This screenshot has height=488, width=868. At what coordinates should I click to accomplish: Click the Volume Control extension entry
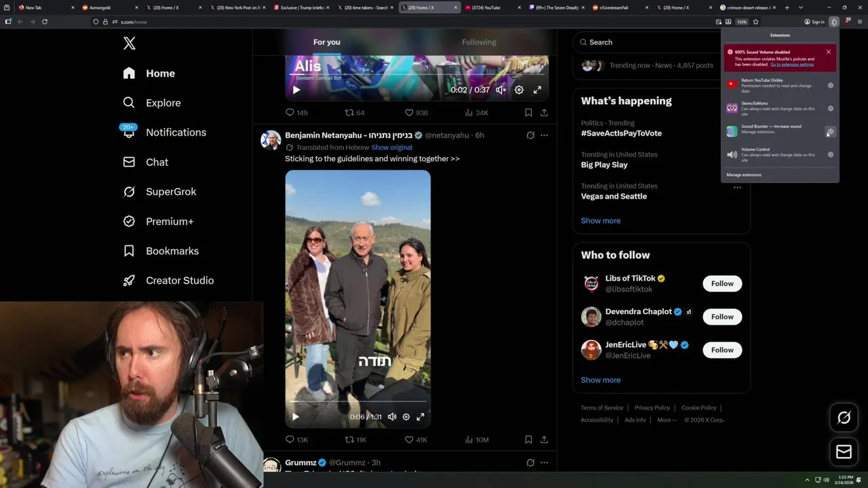(773, 155)
